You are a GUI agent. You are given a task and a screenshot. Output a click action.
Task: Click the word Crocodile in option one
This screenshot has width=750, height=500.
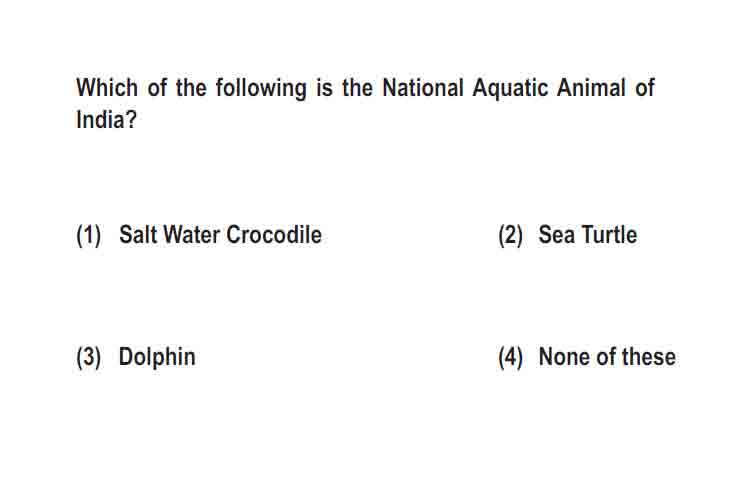coord(274,234)
